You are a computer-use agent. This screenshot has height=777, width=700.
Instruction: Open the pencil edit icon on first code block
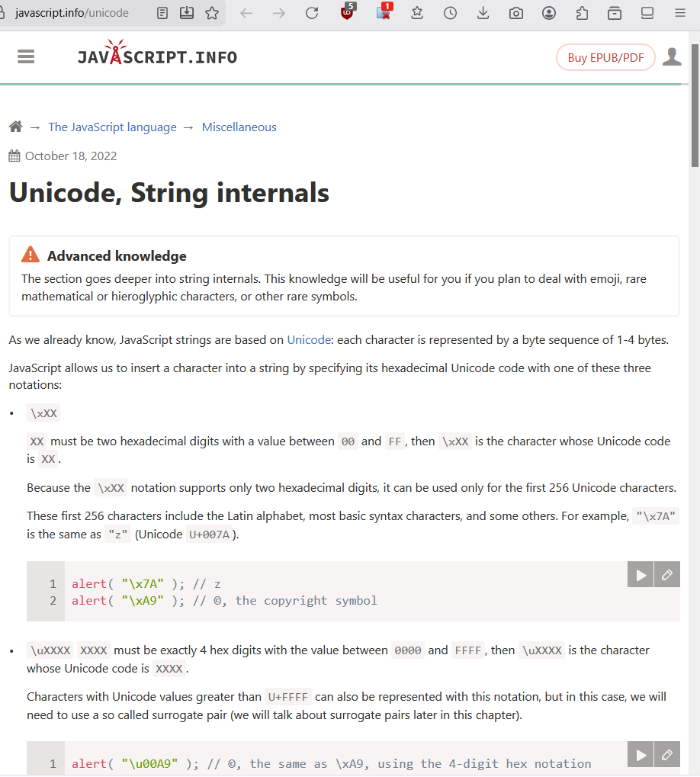pos(667,574)
